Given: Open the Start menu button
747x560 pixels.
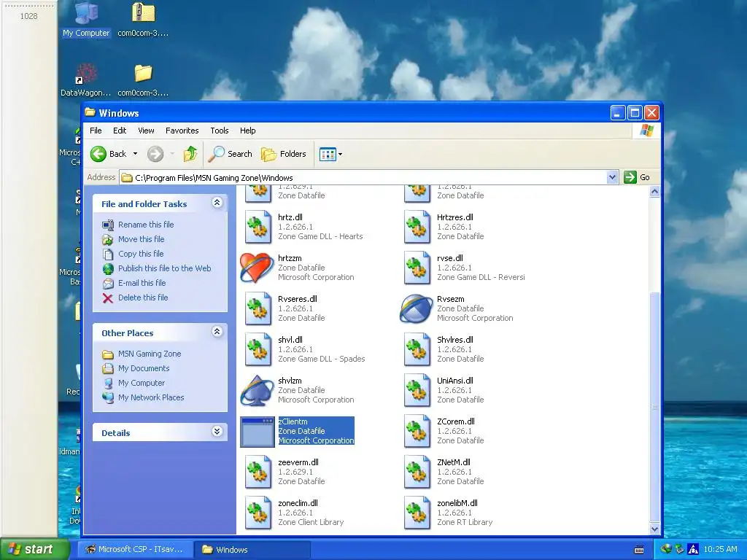Looking at the screenshot, I should pos(34,549).
